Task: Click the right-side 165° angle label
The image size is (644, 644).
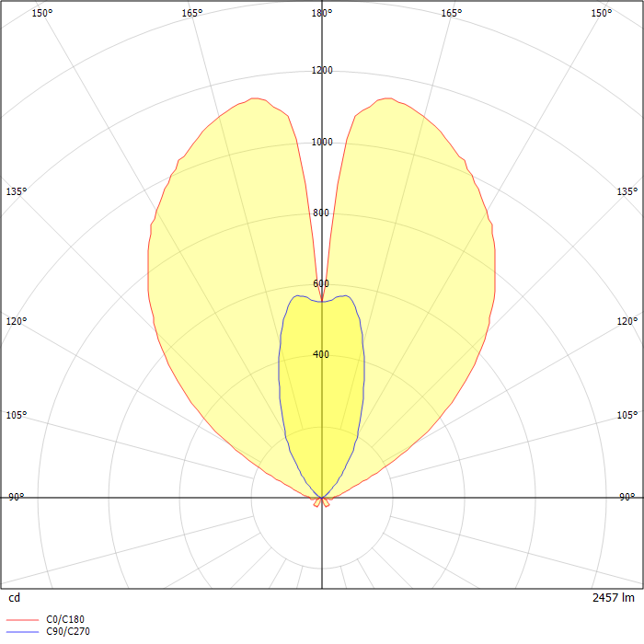Action: [x=452, y=13]
